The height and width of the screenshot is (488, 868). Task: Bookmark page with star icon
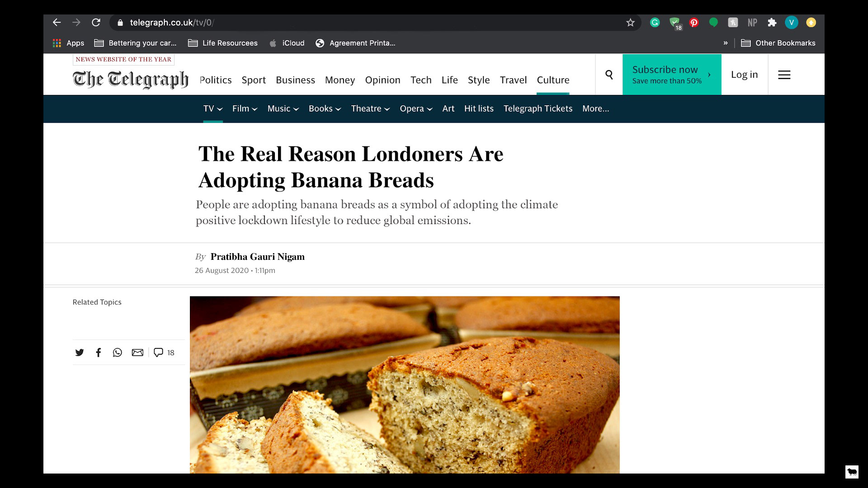tap(630, 22)
